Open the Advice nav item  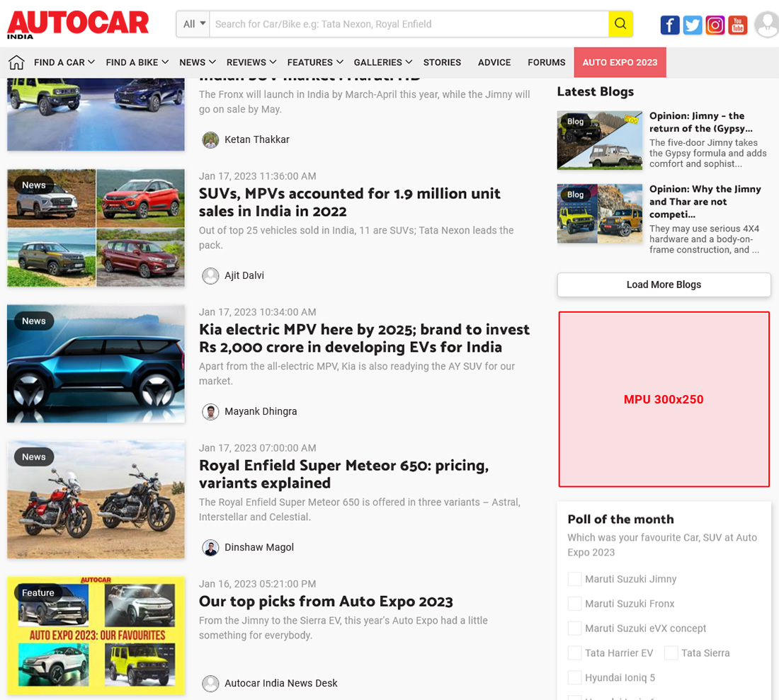pyautogui.click(x=494, y=62)
